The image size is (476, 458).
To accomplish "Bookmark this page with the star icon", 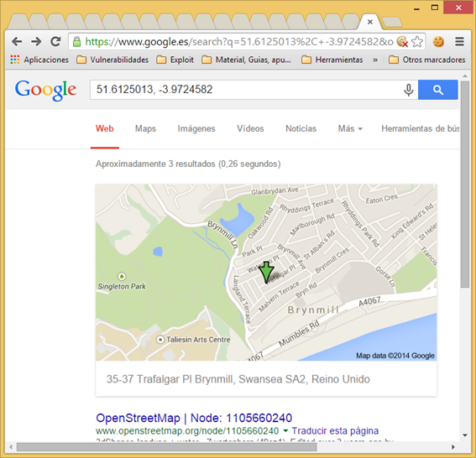I will tap(417, 42).
